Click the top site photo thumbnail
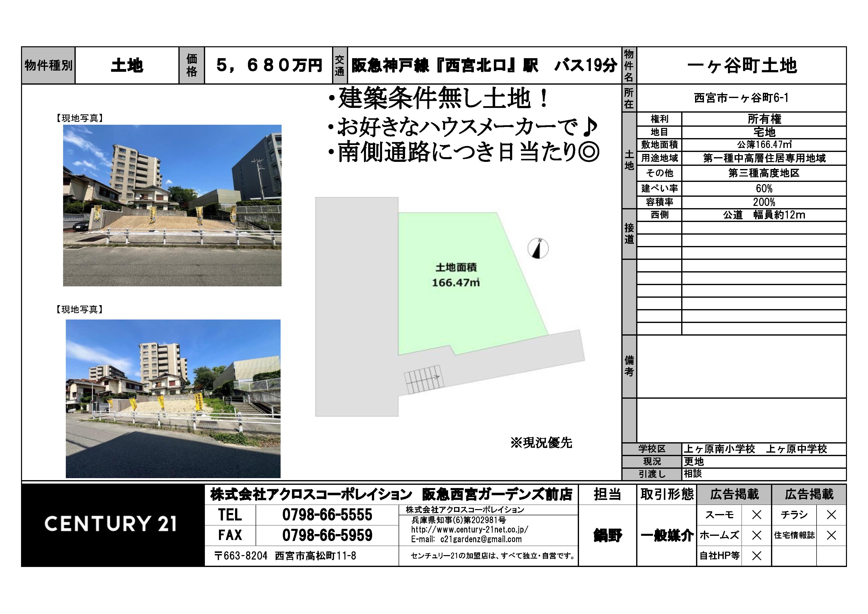 click(x=172, y=205)
